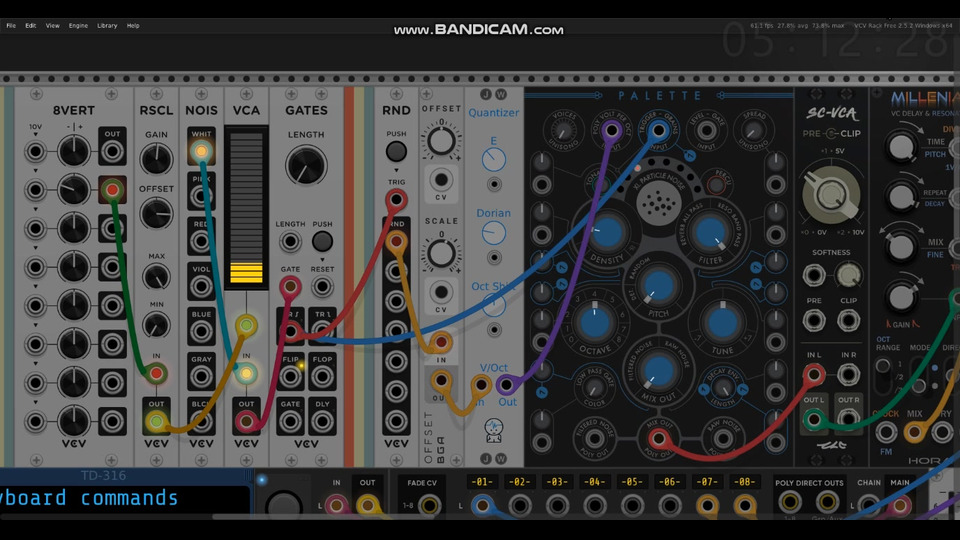Click the Quantizer Oct Shift knob

[x=493, y=305]
